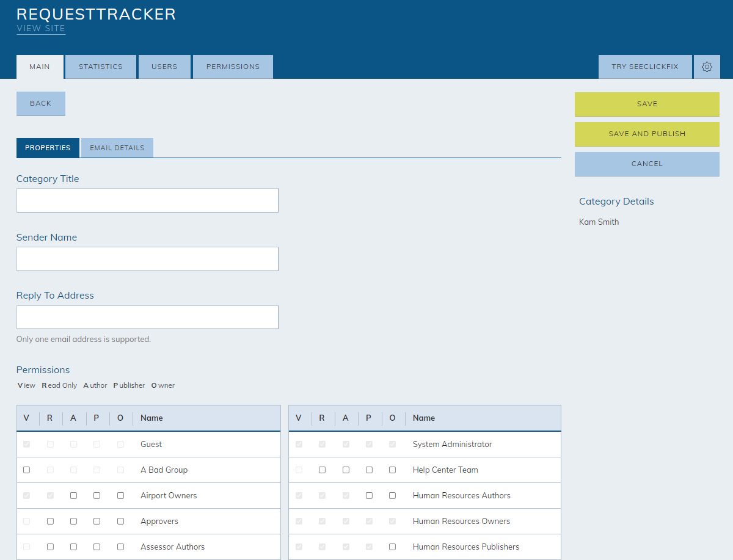Follow the View Site link

41,28
